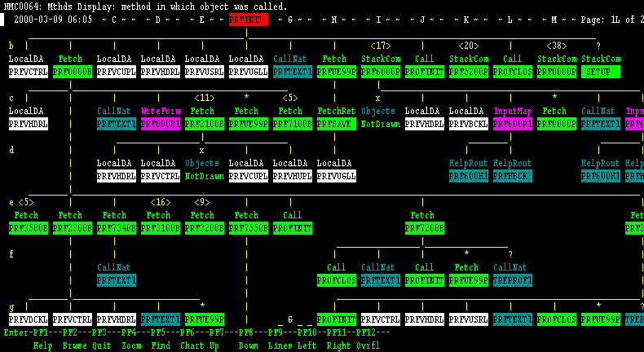Click the PRF7200B Fetch node
This screenshot has width=644, height=352.
click(x=425, y=228)
